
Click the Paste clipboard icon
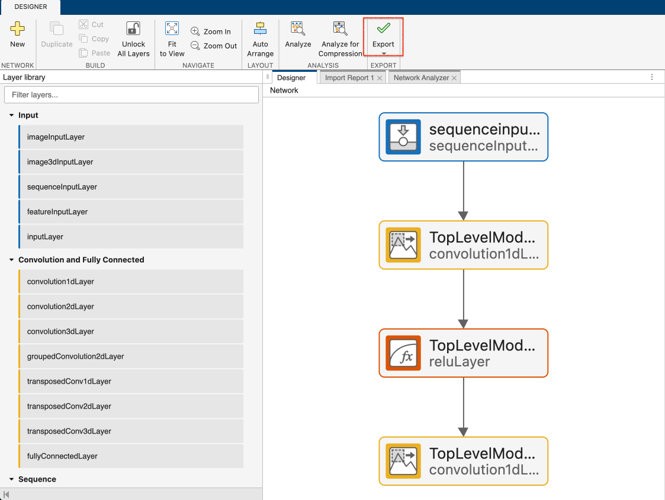84,53
